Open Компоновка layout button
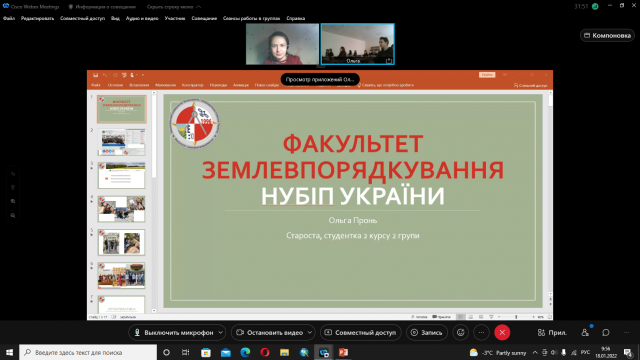640x360 pixels. [x=607, y=36]
